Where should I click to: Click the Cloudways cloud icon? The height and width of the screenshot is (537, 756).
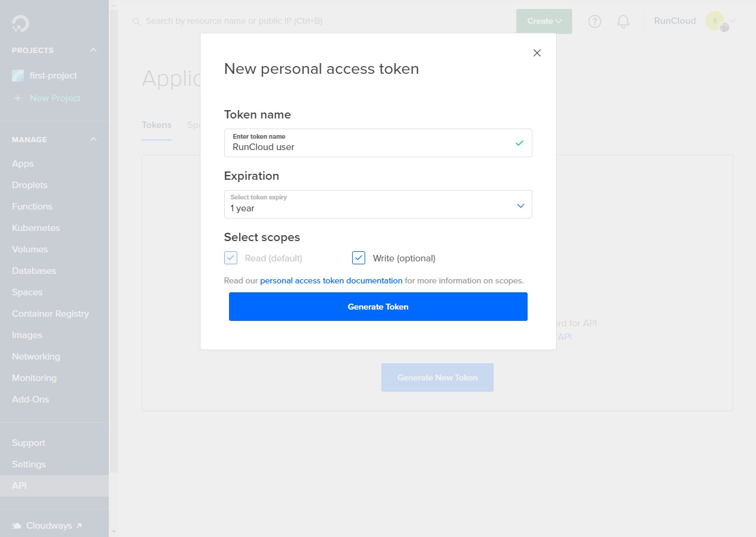coord(17,526)
